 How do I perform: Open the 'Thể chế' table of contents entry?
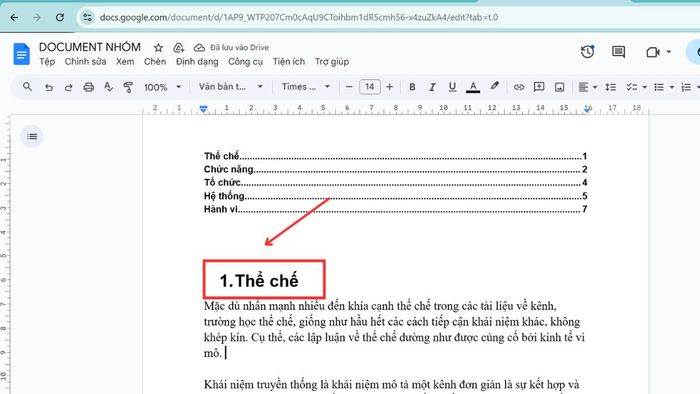pyautogui.click(x=395, y=156)
